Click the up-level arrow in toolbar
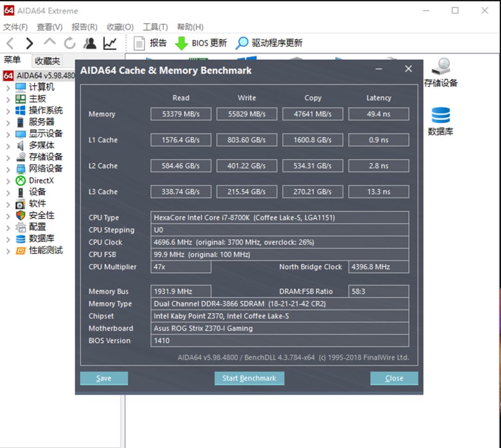The height and width of the screenshot is (448, 501). pyautogui.click(x=50, y=42)
